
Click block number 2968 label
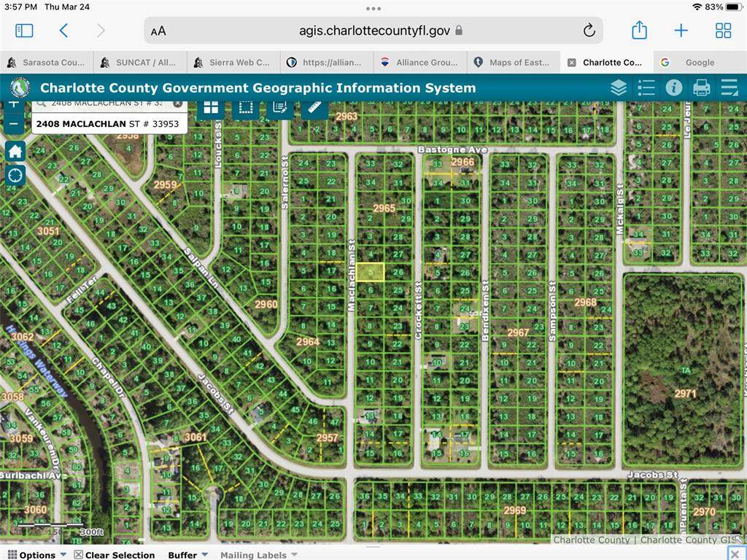pyautogui.click(x=585, y=303)
